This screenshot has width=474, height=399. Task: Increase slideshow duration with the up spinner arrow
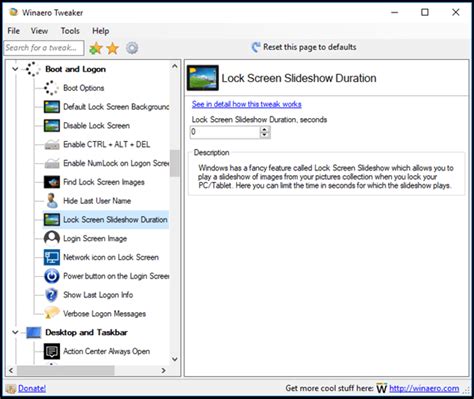pos(265,130)
